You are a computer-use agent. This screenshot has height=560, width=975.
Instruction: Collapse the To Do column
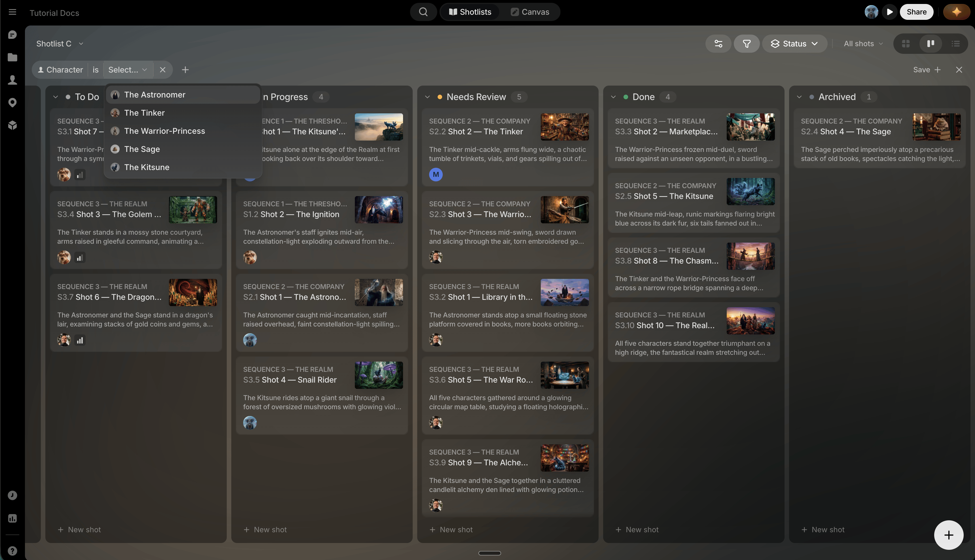pyautogui.click(x=55, y=97)
